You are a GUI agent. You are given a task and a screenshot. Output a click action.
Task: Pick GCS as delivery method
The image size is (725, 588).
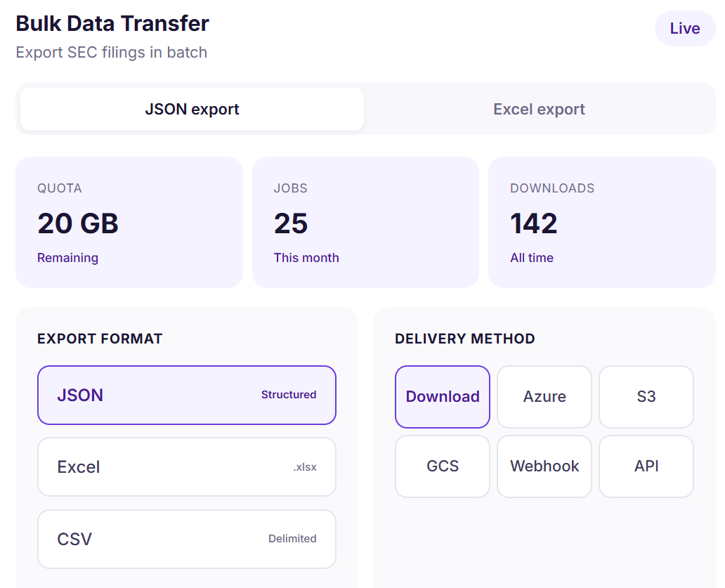(x=443, y=466)
